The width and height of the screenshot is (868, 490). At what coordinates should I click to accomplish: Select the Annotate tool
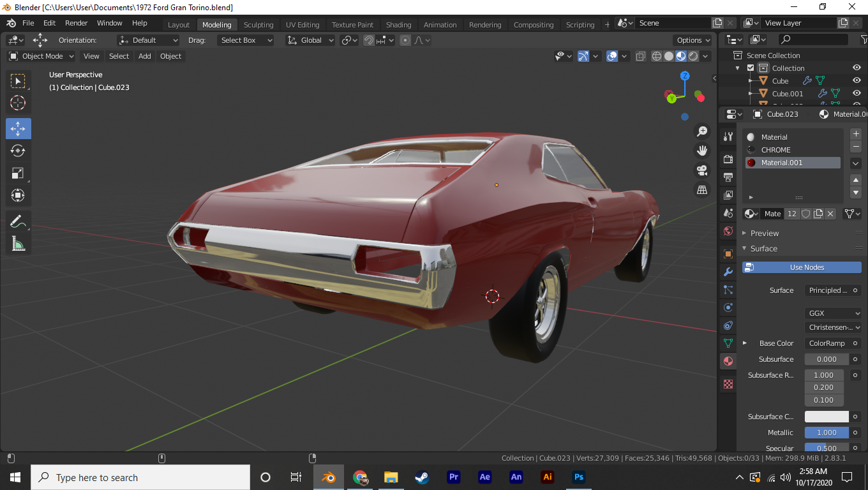[19, 221]
